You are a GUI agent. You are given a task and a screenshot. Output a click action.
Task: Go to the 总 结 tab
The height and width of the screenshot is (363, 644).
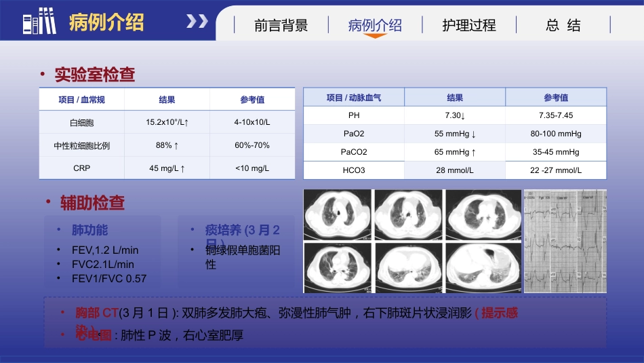pos(563,25)
